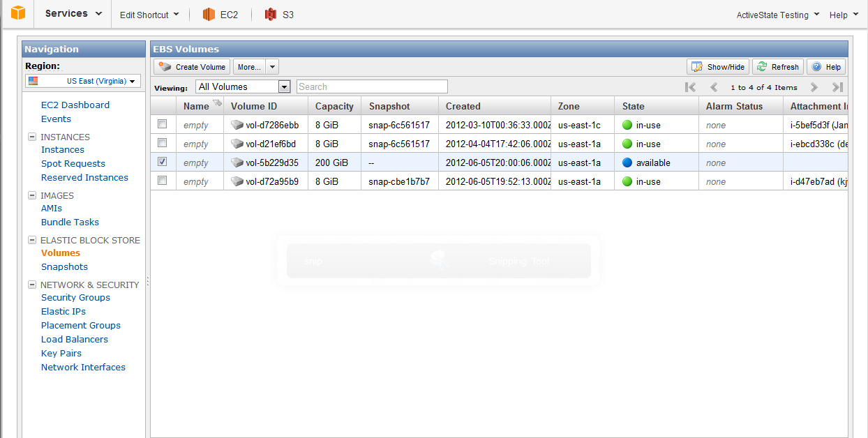Click the navigation panel splitter handle
This screenshot has width=868, height=438.
148,281
